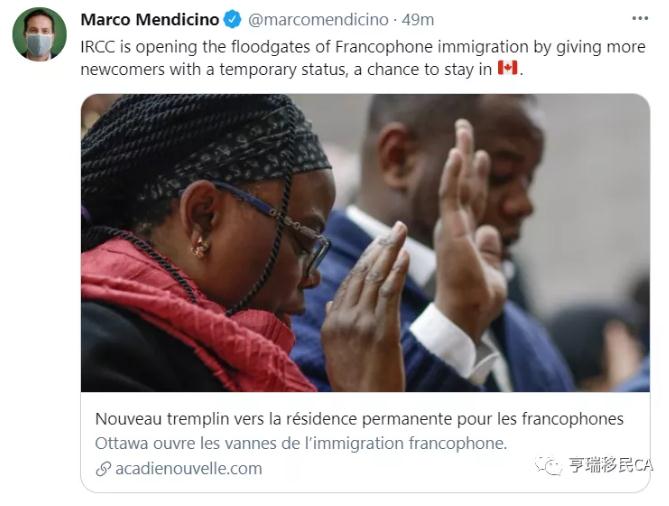The image size is (669, 506).
Task: Open the tweet via its 49m timestamp
Action: (x=418, y=20)
